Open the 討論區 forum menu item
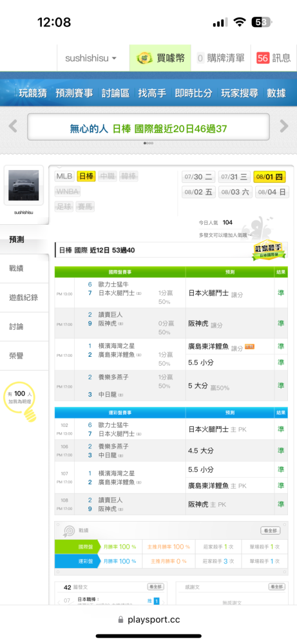This screenshot has width=297, height=644. pos(115,93)
